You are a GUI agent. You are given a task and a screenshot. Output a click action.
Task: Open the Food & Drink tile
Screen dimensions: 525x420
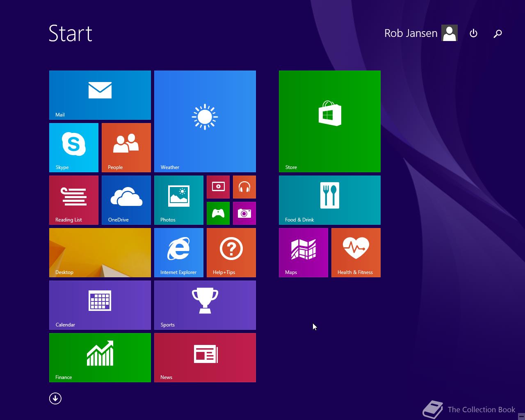tap(330, 200)
